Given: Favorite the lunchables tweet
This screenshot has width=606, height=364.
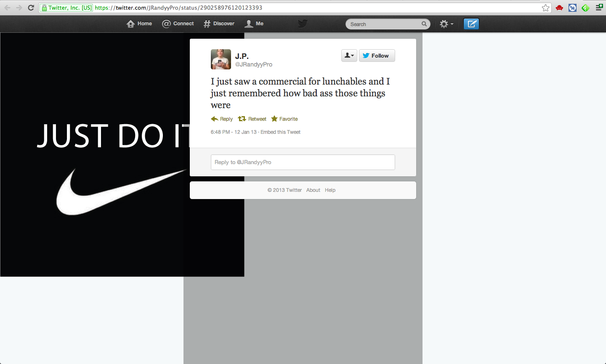Looking at the screenshot, I should [284, 119].
